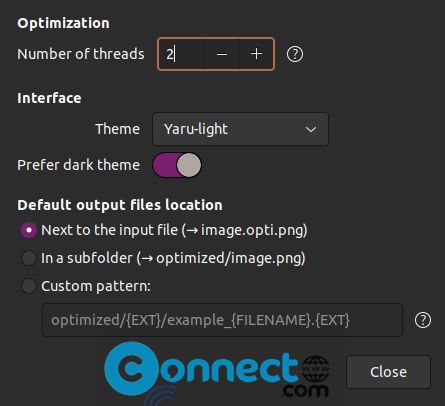Click the custom pattern text field
The height and width of the screenshot is (406, 445).
(222, 320)
